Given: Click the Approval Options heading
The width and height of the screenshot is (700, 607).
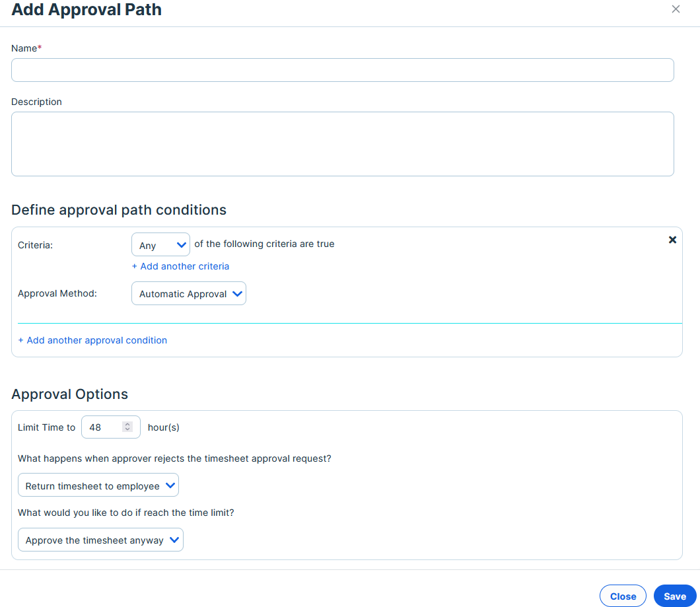Looking at the screenshot, I should [69, 394].
